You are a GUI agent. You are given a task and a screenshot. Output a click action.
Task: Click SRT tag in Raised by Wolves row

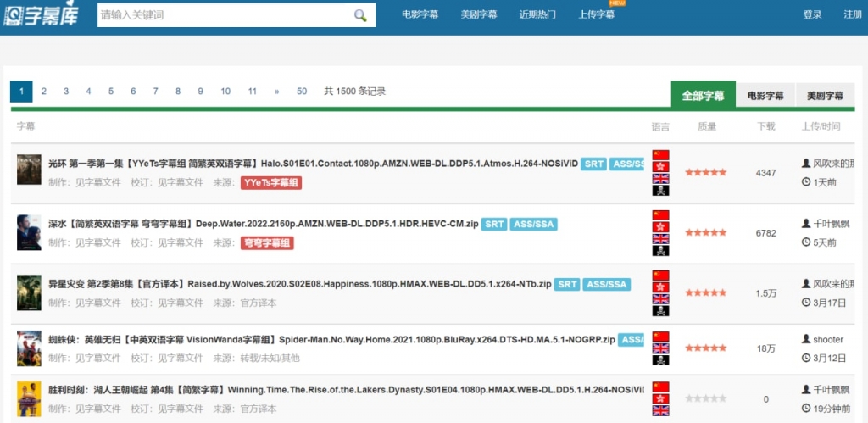click(567, 285)
